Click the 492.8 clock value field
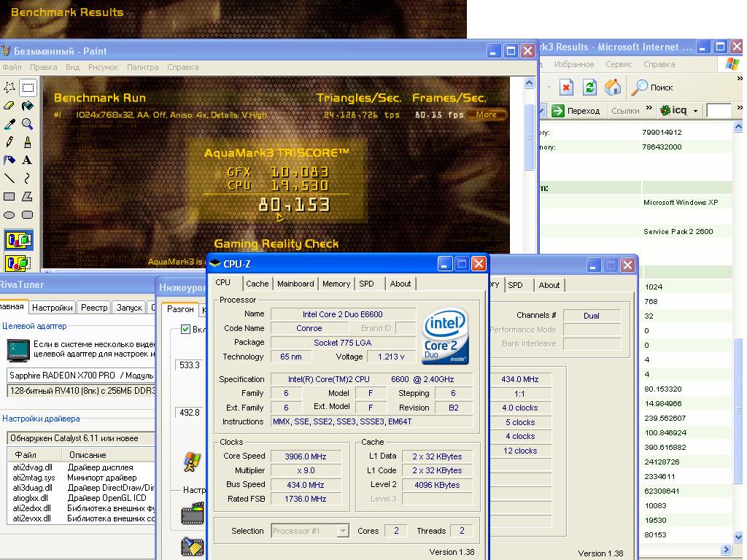747x560 pixels. [x=190, y=413]
